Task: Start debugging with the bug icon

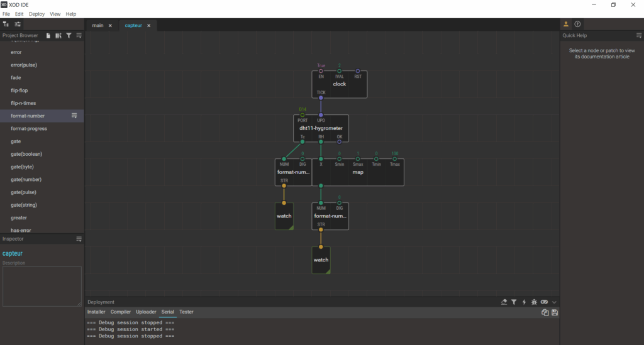Action: tap(534, 302)
